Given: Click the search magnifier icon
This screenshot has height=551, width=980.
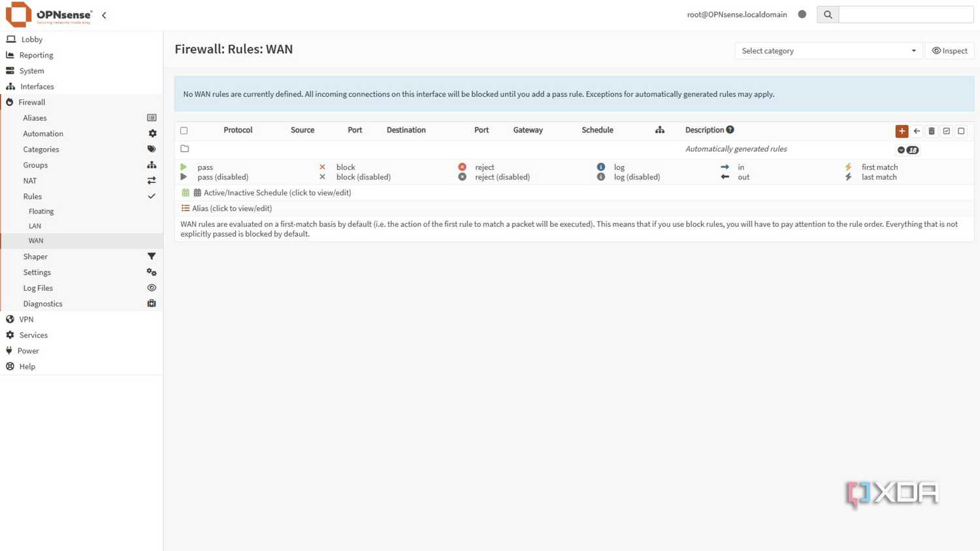Looking at the screenshot, I should 828,14.
